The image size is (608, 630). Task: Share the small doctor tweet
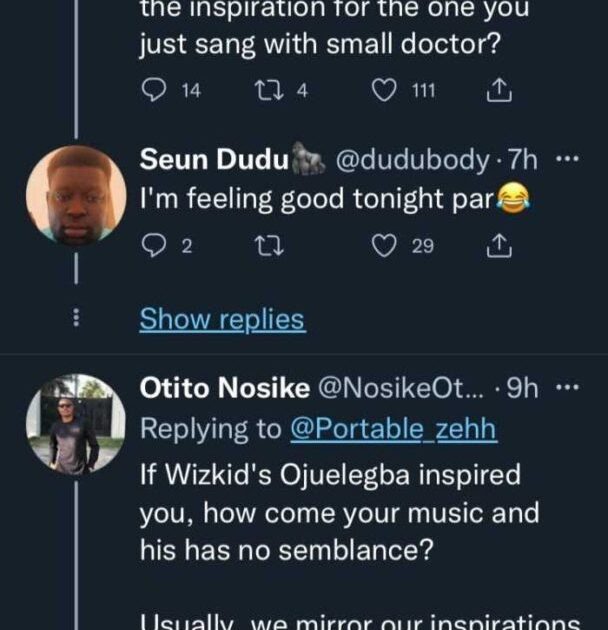(x=497, y=92)
